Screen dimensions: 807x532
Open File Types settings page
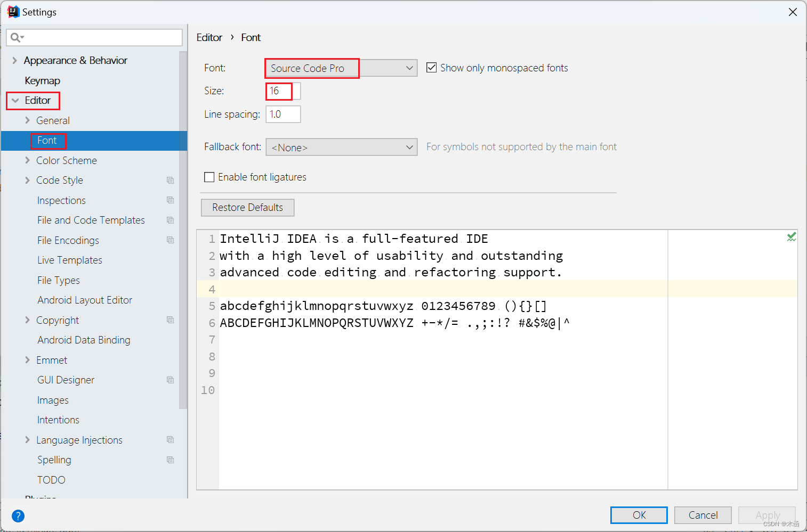[59, 280]
